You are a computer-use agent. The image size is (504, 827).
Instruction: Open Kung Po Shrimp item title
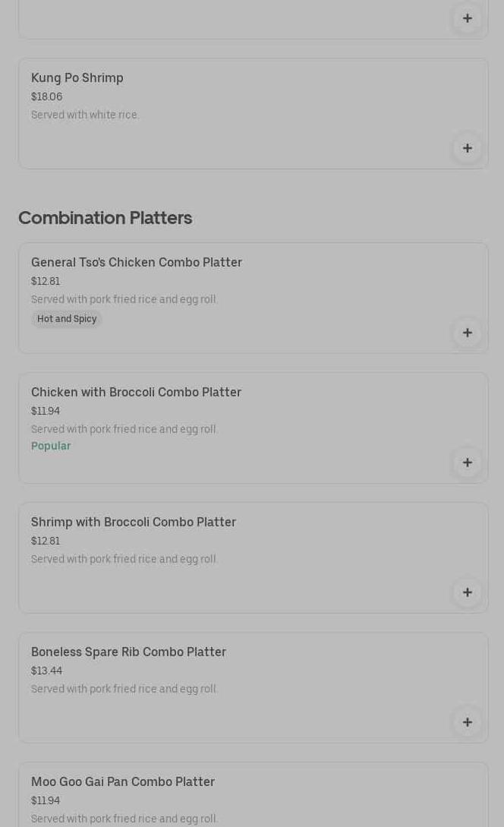coord(77,78)
